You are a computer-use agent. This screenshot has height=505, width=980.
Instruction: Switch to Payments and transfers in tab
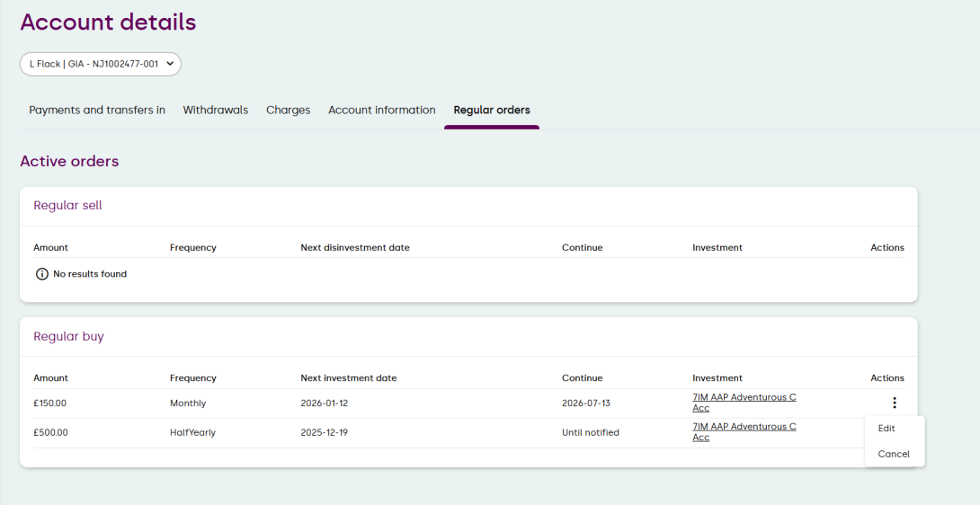(97, 111)
